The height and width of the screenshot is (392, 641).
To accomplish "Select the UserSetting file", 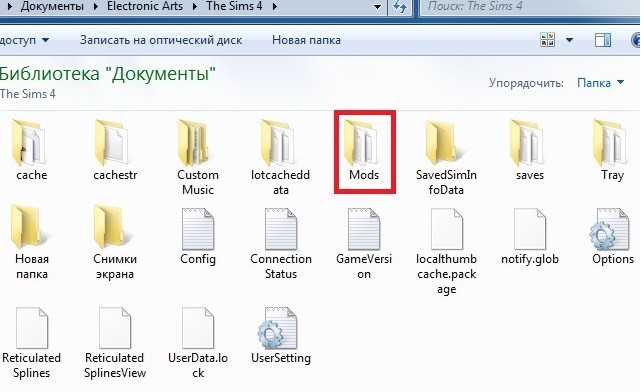I will (x=281, y=335).
